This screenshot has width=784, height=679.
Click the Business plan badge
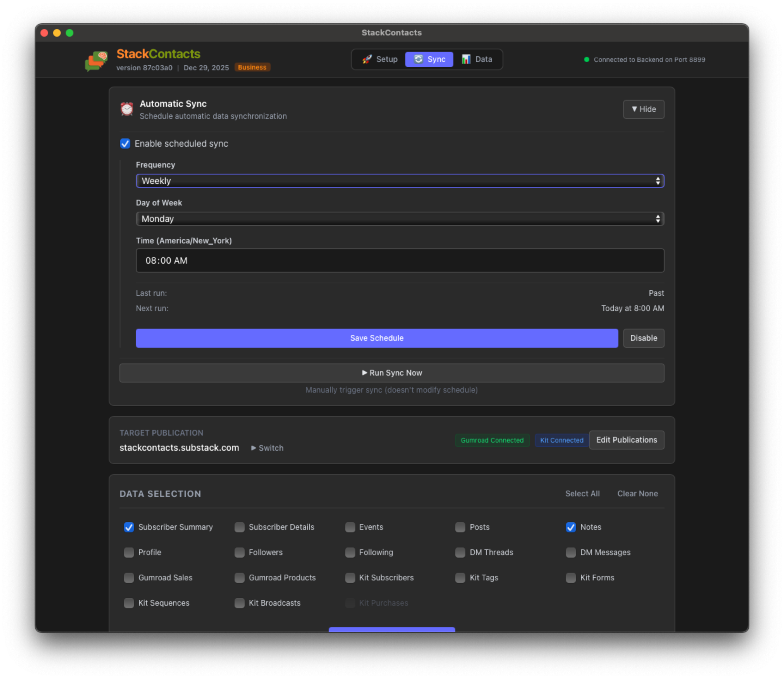pyautogui.click(x=252, y=67)
